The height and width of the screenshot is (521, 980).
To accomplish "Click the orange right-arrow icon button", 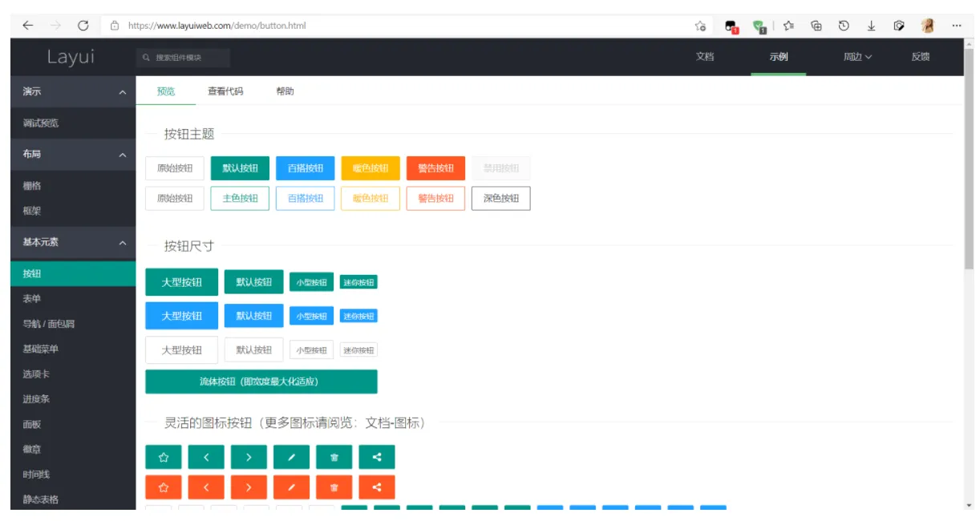I will click(x=249, y=487).
